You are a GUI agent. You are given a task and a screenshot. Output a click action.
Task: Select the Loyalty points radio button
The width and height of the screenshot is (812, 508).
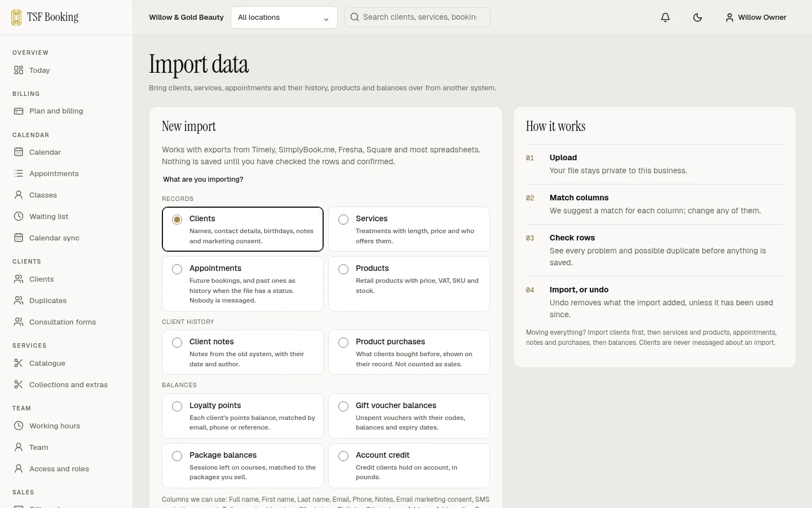click(177, 406)
